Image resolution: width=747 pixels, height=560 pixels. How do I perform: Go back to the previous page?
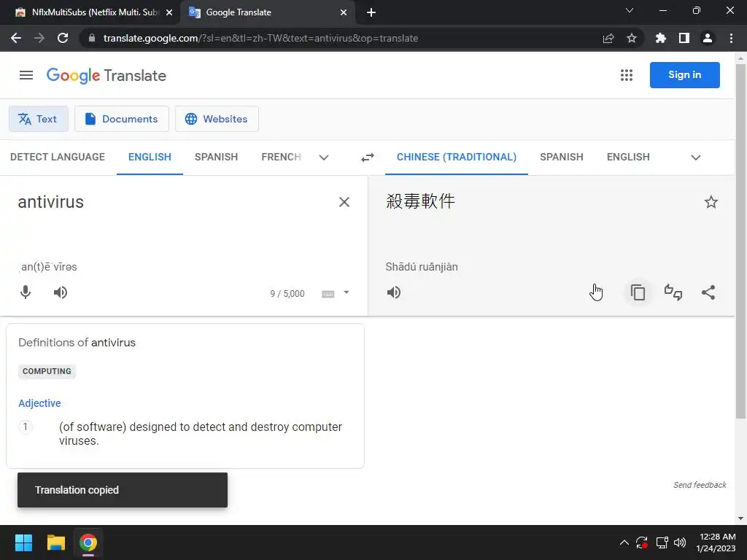tap(16, 38)
